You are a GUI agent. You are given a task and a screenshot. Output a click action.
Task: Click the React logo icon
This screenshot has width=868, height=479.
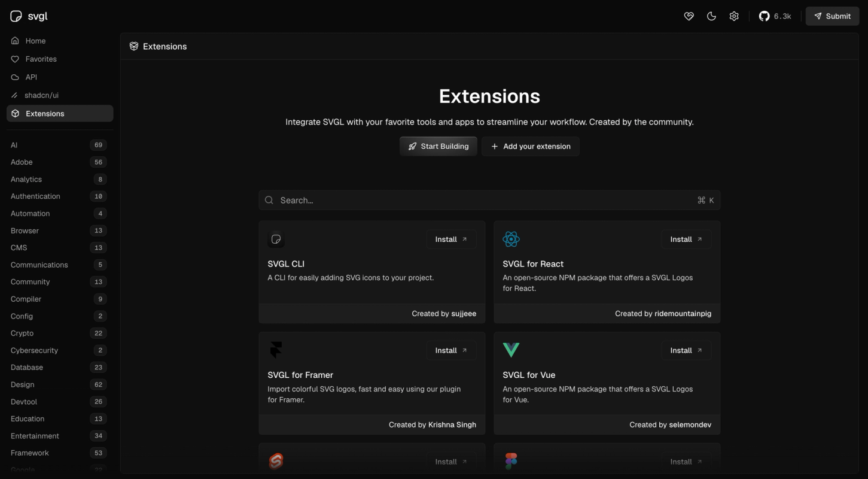[x=511, y=239]
